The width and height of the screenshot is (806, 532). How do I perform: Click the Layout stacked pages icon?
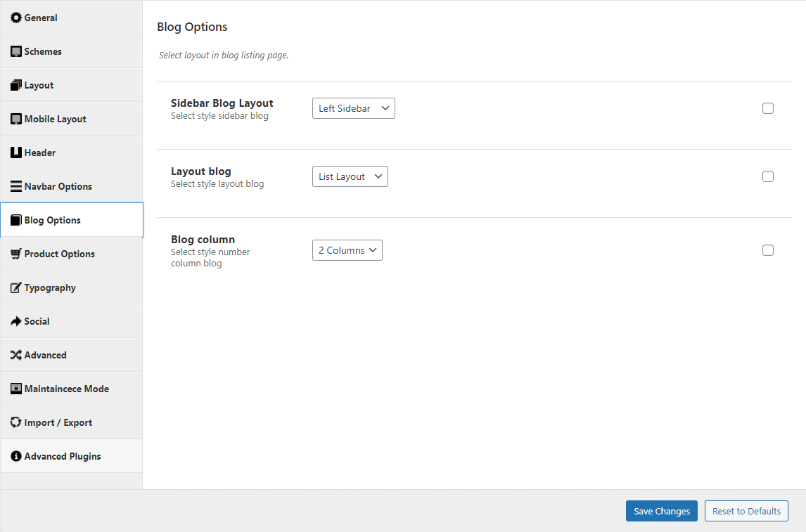(16, 85)
